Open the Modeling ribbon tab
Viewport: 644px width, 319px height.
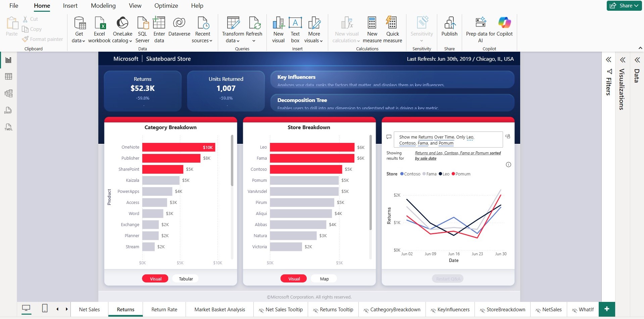[103, 6]
